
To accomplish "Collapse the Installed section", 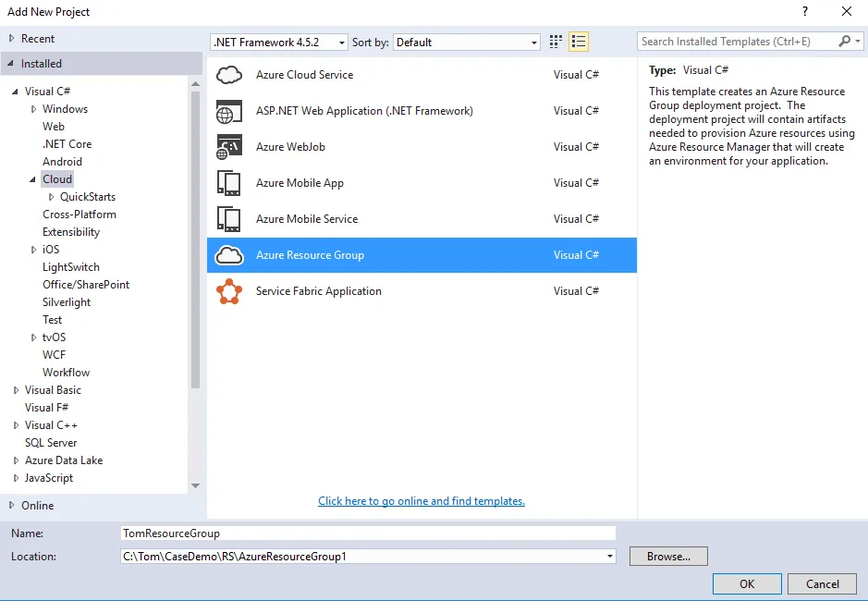I will point(10,64).
